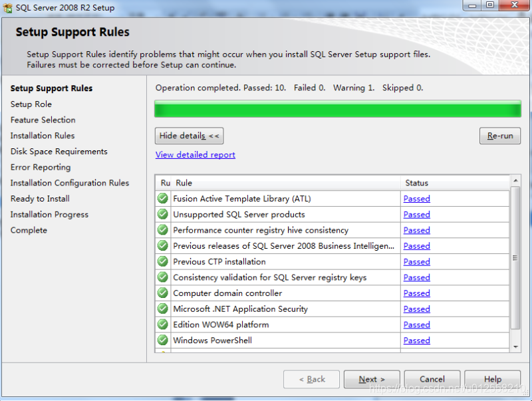Click check icon beside Previous releases of SQL Server 2008

coord(163,245)
